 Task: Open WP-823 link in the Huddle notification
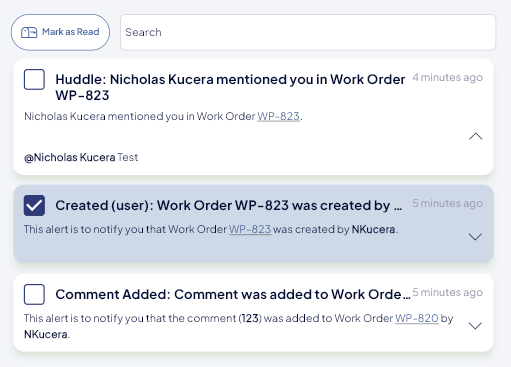tap(278, 116)
